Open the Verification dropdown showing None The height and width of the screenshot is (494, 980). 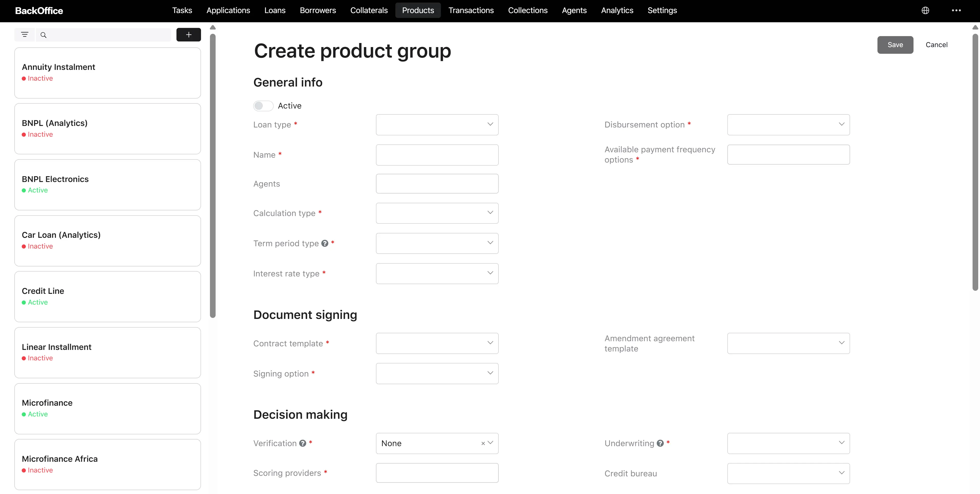[437, 443]
